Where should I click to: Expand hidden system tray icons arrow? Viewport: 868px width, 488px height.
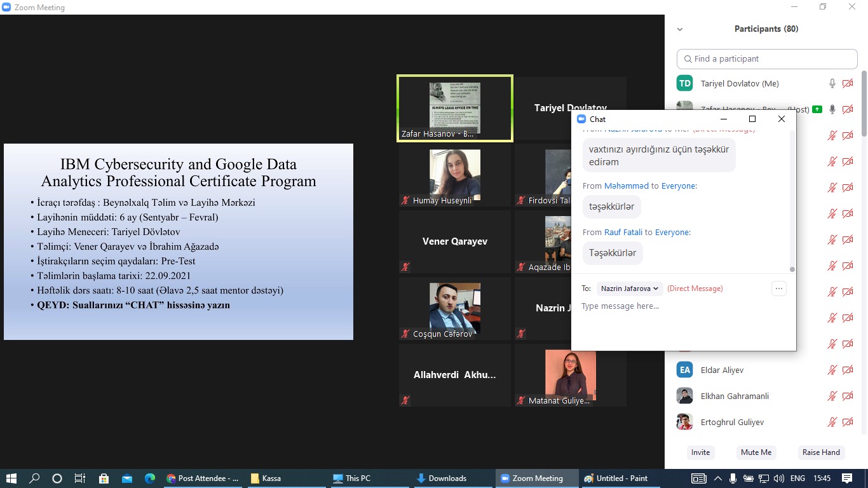coord(717,478)
